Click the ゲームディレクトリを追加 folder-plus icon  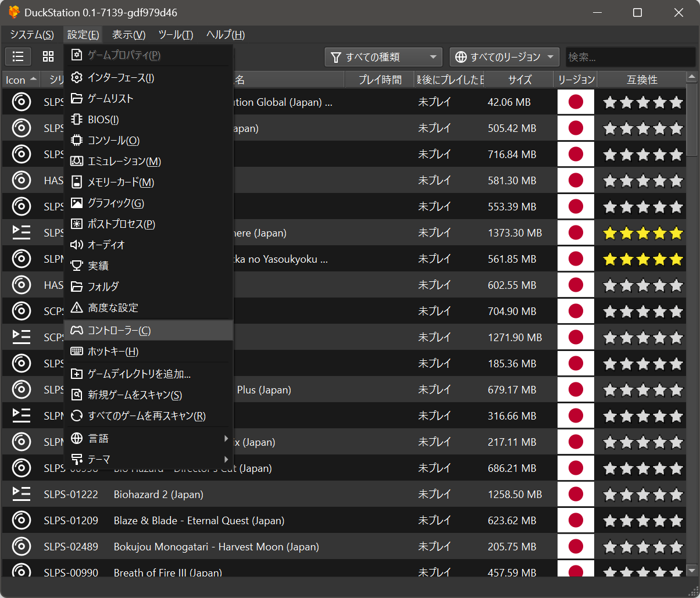tap(77, 374)
